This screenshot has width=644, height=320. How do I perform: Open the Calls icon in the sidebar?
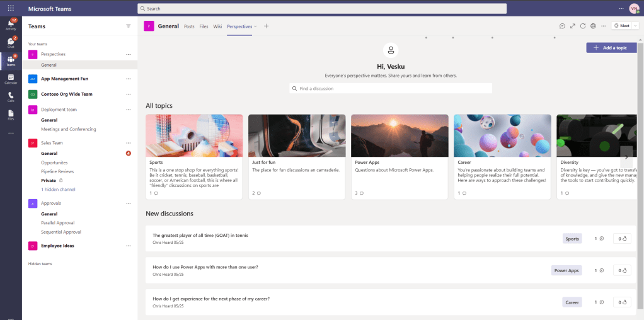coord(11,96)
